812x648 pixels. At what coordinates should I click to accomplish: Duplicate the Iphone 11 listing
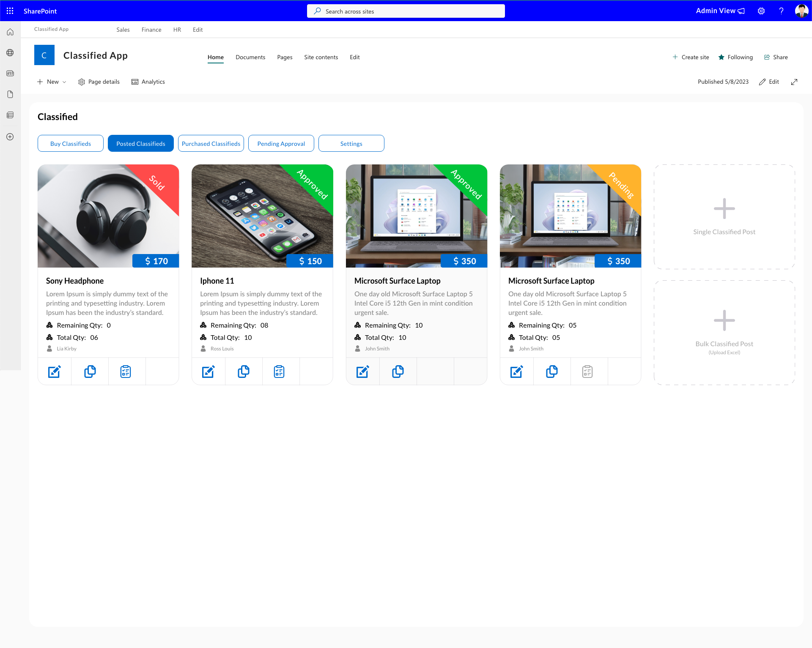point(244,372)
